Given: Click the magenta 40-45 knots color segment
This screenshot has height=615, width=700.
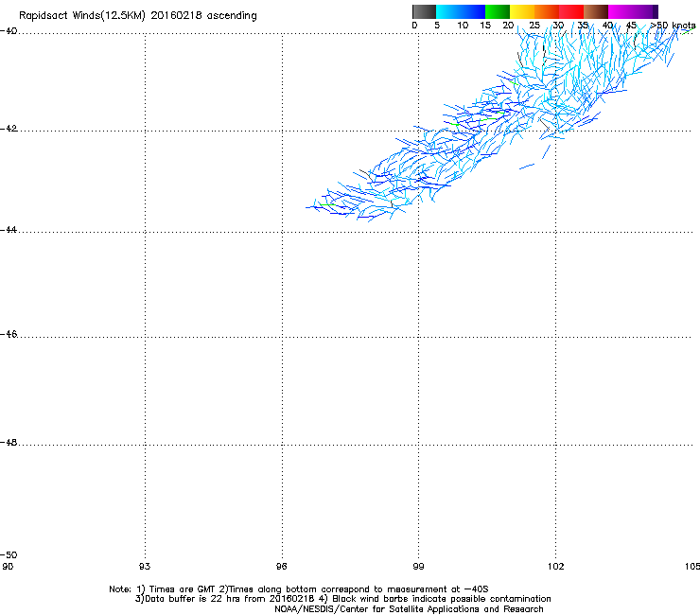Looking at the screenshot, I should pyautogui.click(x=621, y=11).
